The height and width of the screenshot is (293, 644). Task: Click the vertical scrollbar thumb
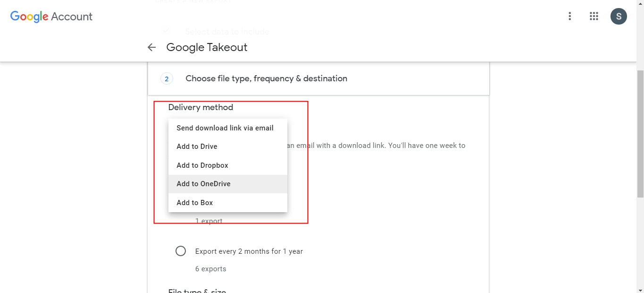pos(640,132)
